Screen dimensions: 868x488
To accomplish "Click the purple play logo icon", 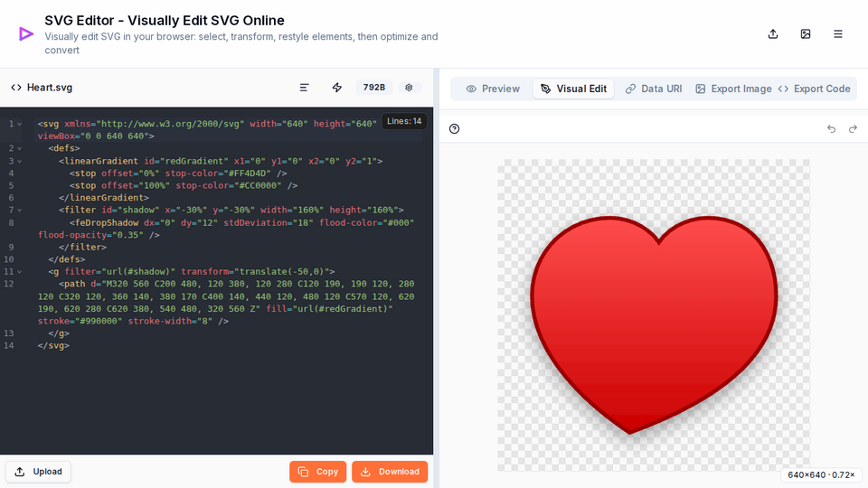I will point(25,34).
